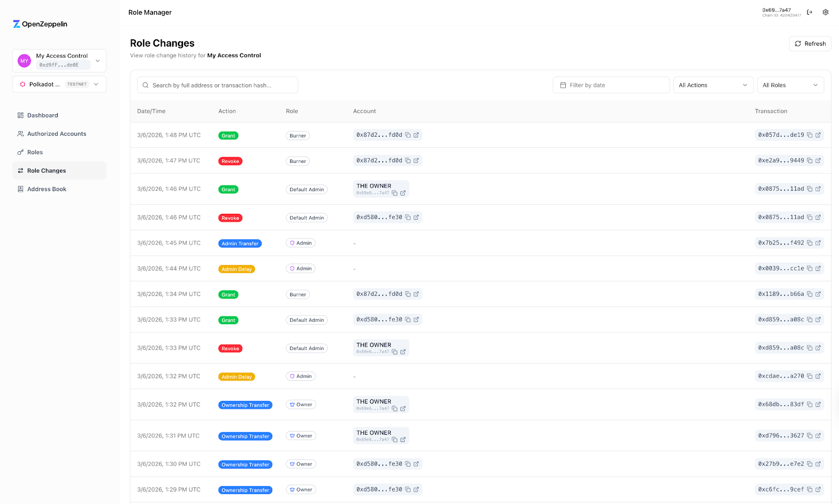This screenshot has height=504, width=839.
Task: Expand the Polkadot testnet network selector
Action: click(59, 84)
